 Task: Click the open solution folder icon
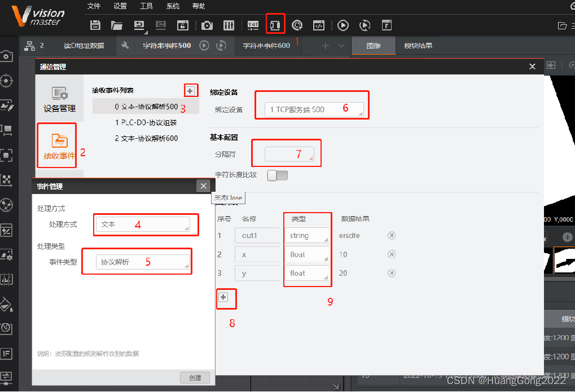117,25
